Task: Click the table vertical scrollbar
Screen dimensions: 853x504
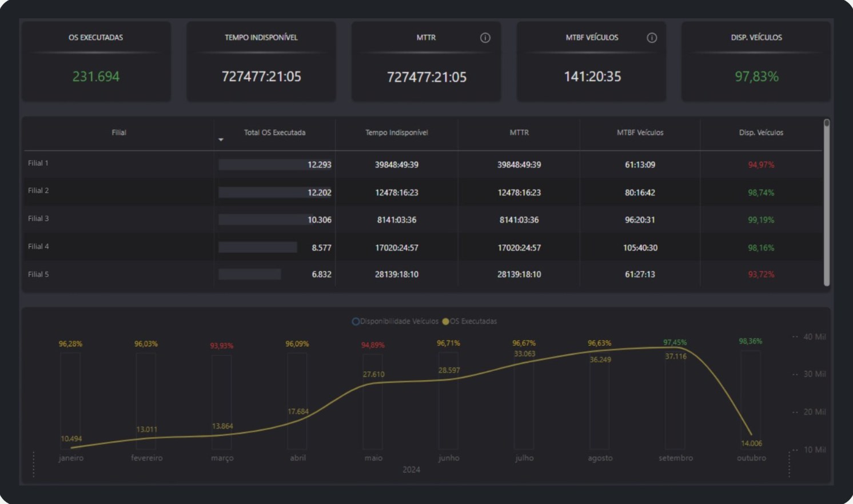Action: pos(826,203)
